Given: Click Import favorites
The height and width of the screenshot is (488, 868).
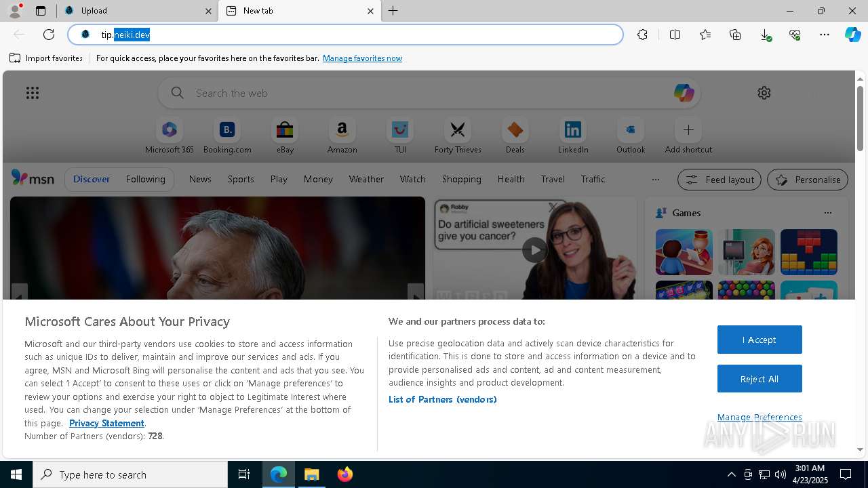Looking at the screenshot, I should click(46, 58).
